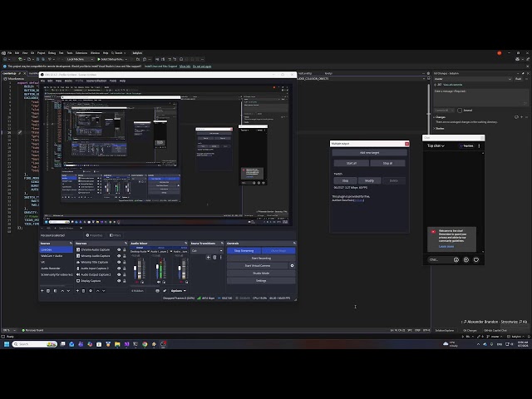Open heart reactions icon in chat
Screen dimensions: 532x399
click(x=476, y=260)
